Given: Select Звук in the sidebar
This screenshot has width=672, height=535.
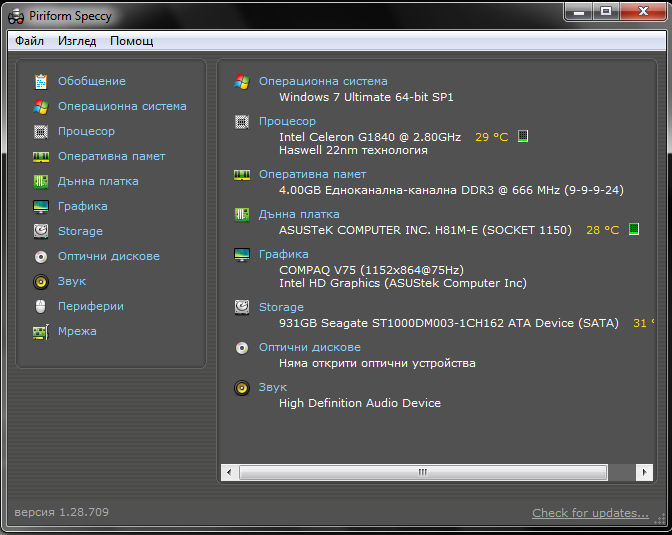Looking at the screenshot, I should point(72,281).
